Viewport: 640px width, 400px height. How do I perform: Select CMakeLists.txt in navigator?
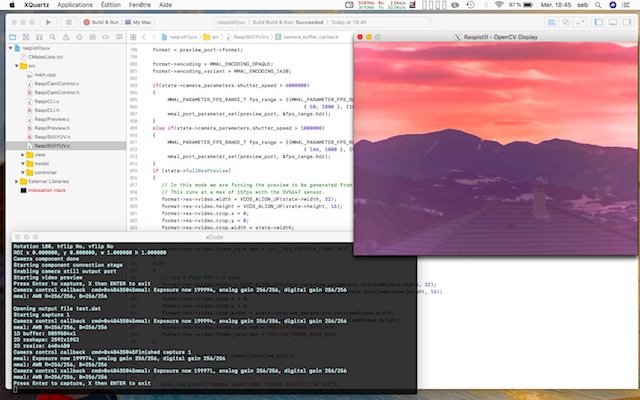(45, 57)
